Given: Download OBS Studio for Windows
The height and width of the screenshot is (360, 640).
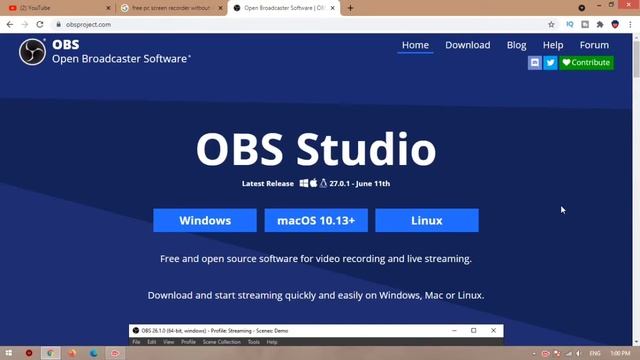Looking at the screenshot, I should [x=205, y=220].
